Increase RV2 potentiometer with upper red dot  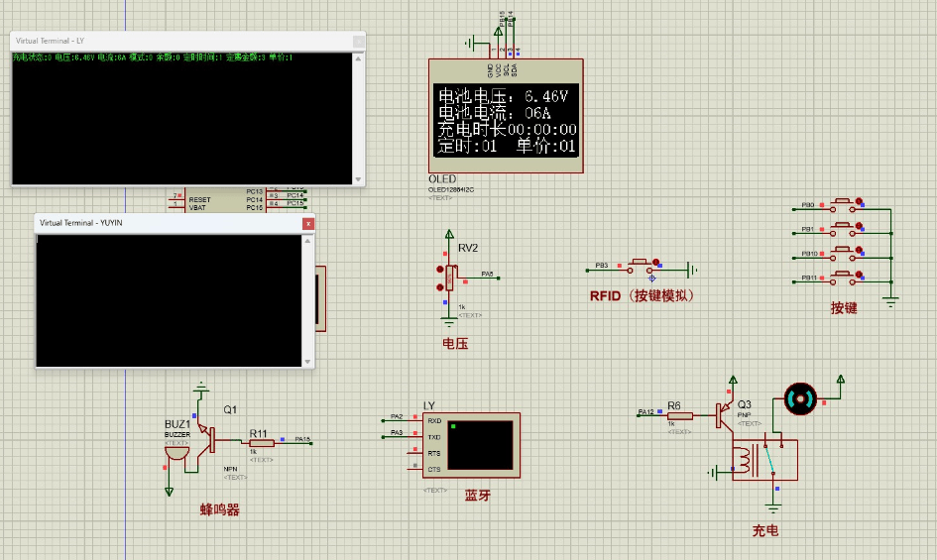click(440, 269)
